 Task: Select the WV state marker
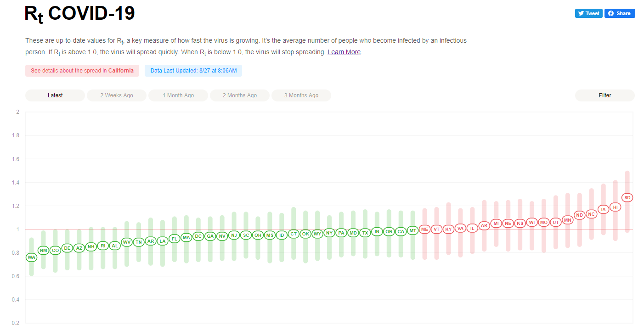coord(127,242)
